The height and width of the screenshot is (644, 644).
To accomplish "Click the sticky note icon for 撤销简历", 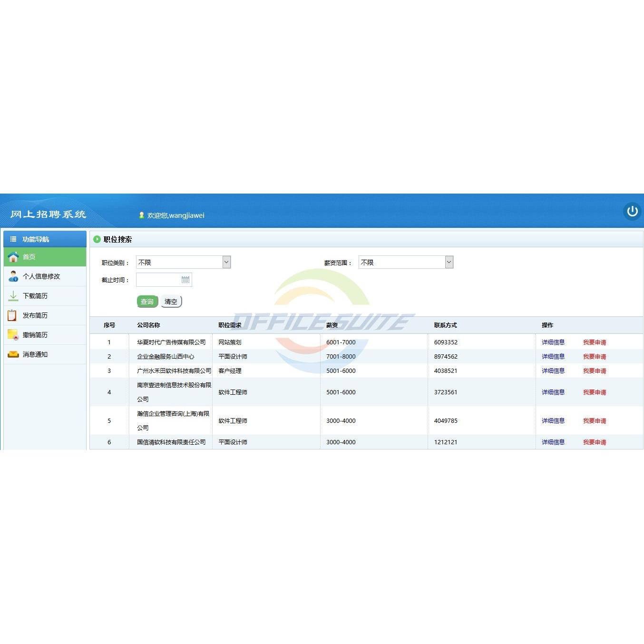I will [13, 335].
